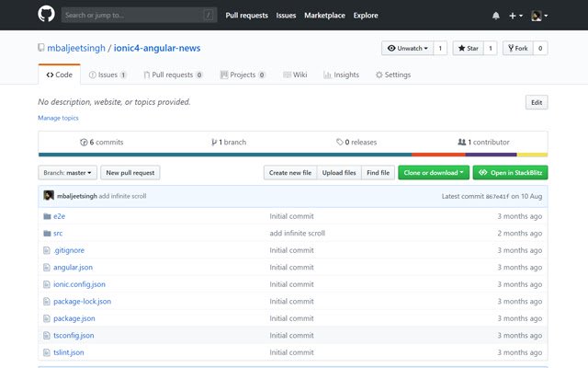588x368 pixels.
Task: Open package.json file
Action: pyautogui.click(x=74, y=318)
